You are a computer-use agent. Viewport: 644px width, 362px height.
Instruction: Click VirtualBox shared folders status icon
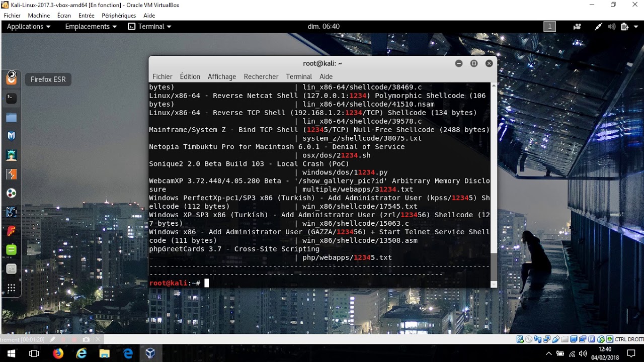pos(565,339)
